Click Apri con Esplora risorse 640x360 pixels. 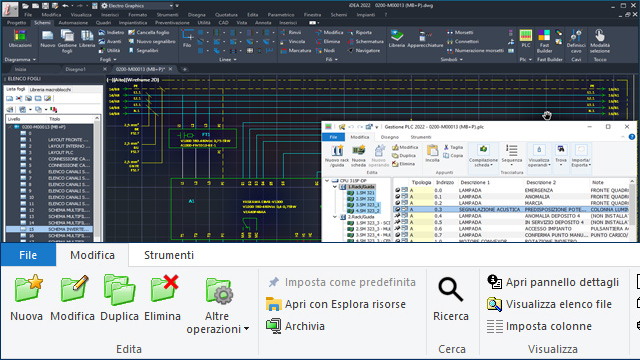coord(336,304)
